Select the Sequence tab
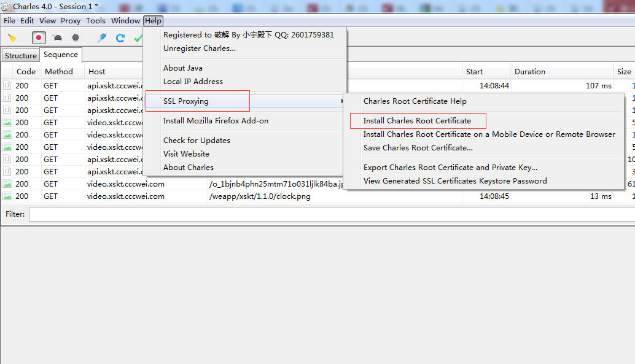This screenshot has height=364, width=635. (x=61, y=55)
